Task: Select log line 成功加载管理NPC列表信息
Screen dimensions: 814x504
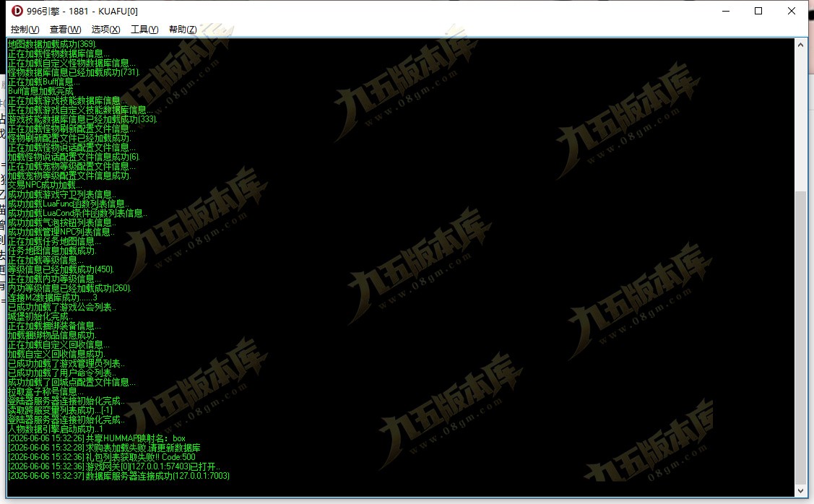Action: (61, 232)
